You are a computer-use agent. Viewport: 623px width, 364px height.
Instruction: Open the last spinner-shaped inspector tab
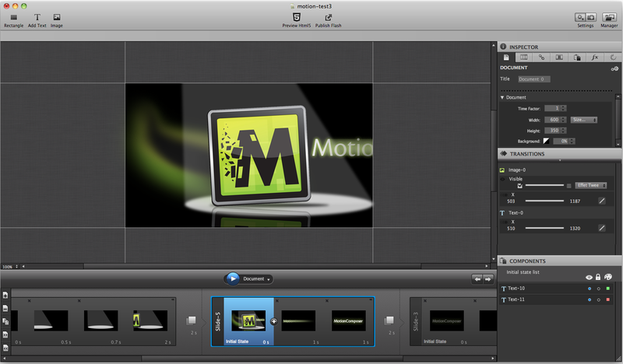(x=613, y=58)
